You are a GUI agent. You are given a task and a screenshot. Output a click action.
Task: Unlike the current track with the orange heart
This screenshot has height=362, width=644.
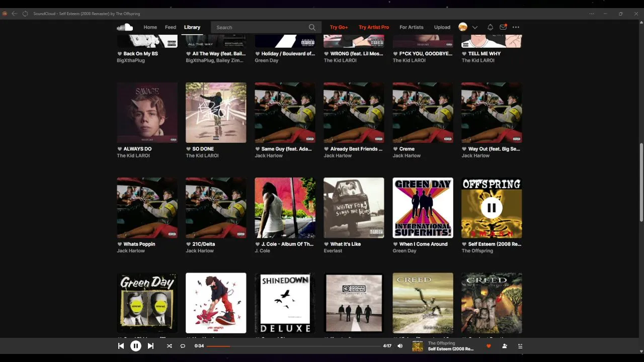coord(489,346)
